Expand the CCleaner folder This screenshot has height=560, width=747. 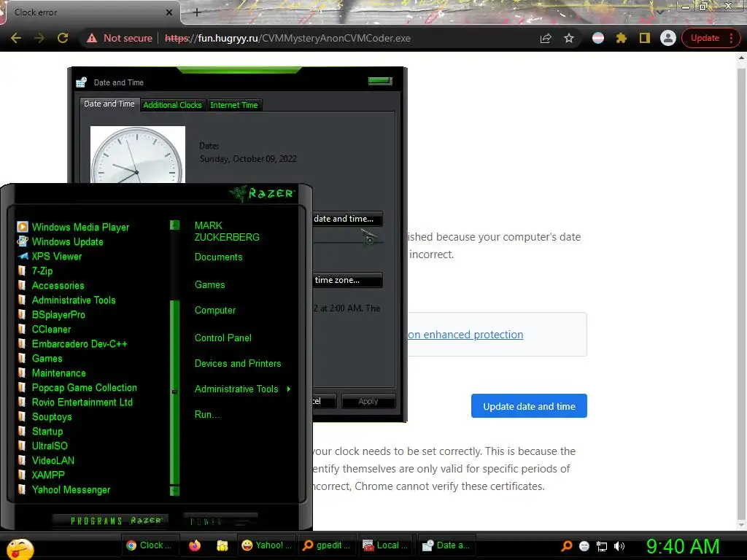click(x=44, y=329)
